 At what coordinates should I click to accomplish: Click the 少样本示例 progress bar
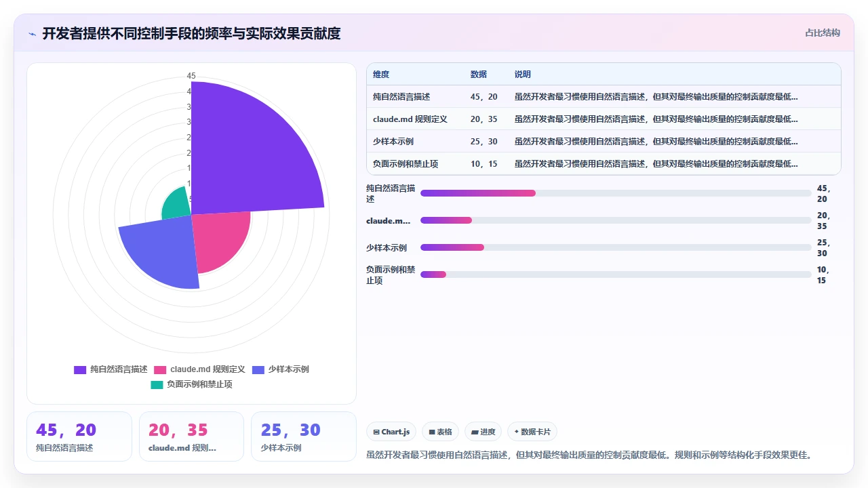(x=616, y=247)
